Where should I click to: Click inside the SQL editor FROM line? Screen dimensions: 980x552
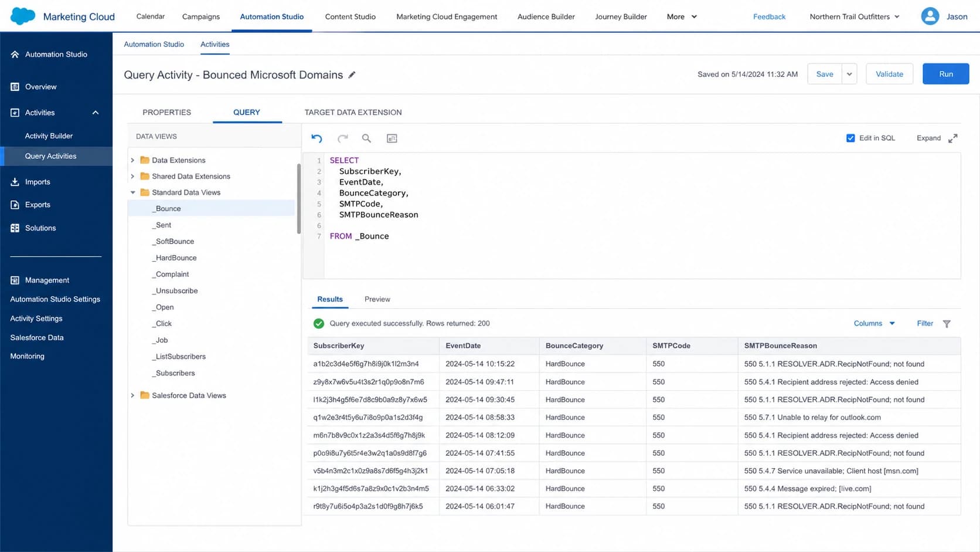coord(359,236)
